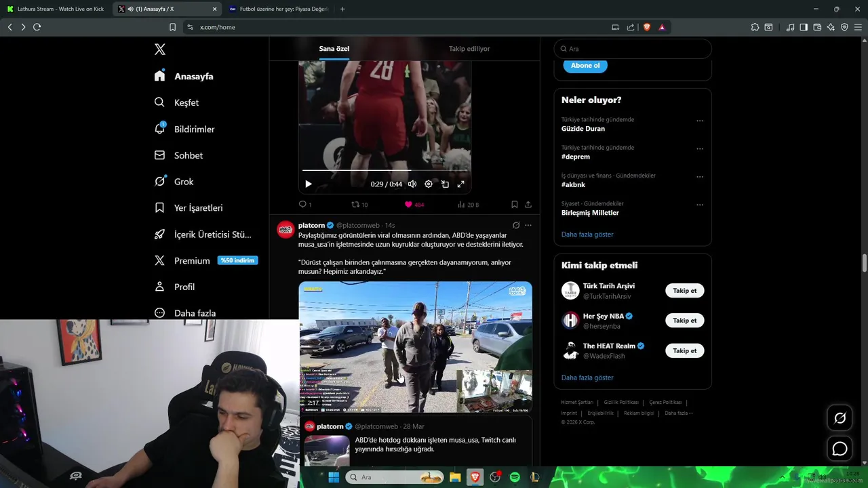Show more trends under Neler oluyor
This screenshot has width=868, height=488.
click(587, 235)
